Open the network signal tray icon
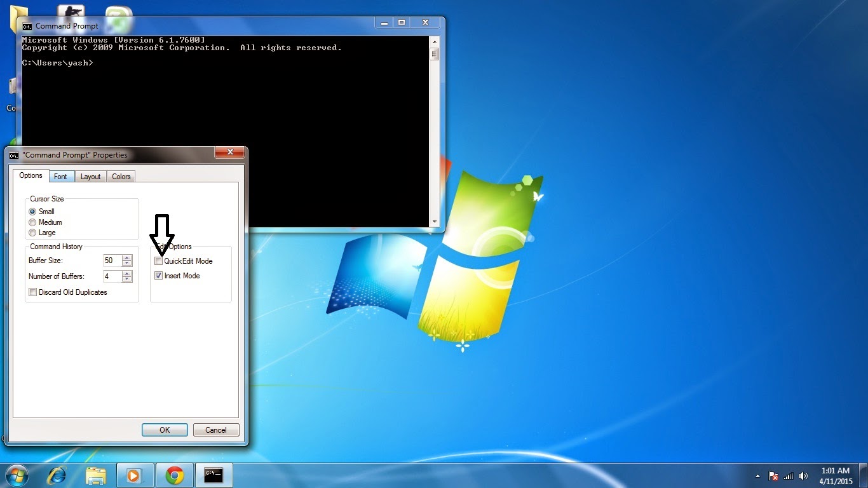The width and height of the screenshot is (868, 488). click(x=789, y=476)
